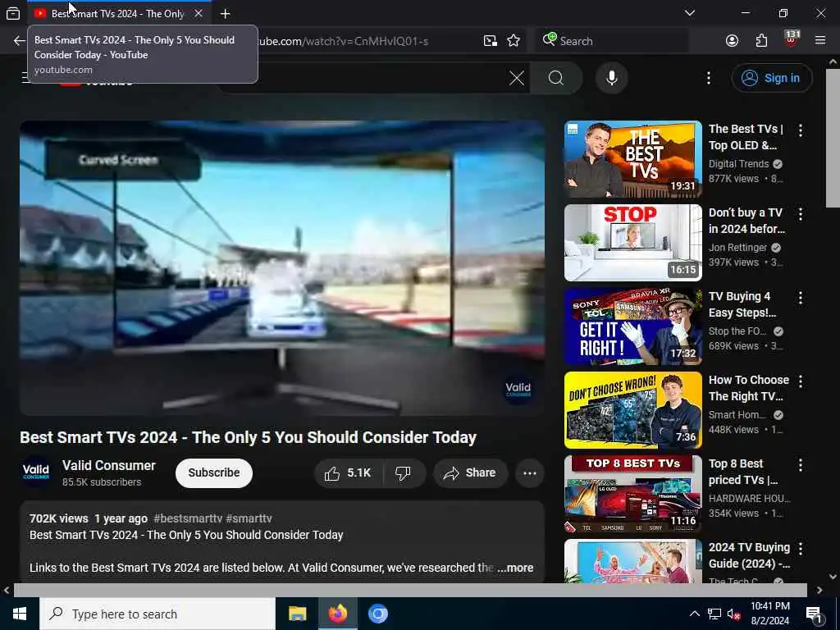Screen dimensions: 840x630
Task: Click the video player to pause
Action: 282,268
